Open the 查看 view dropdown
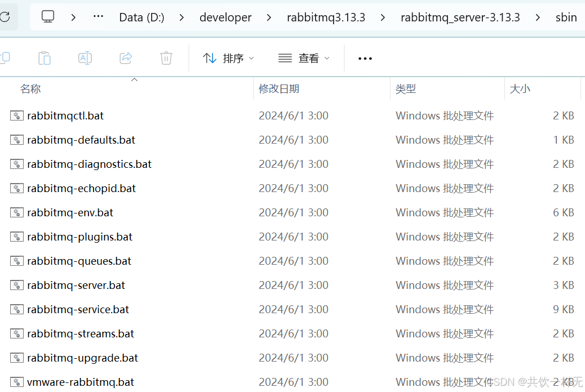This screenshot has height=392, width=585. (x=304, y=58)
